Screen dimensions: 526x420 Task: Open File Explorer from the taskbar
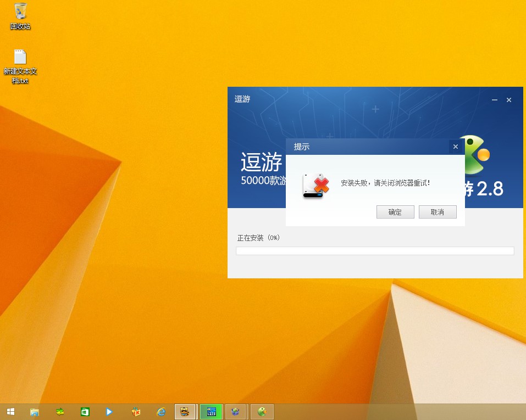(x=35, y=412)
